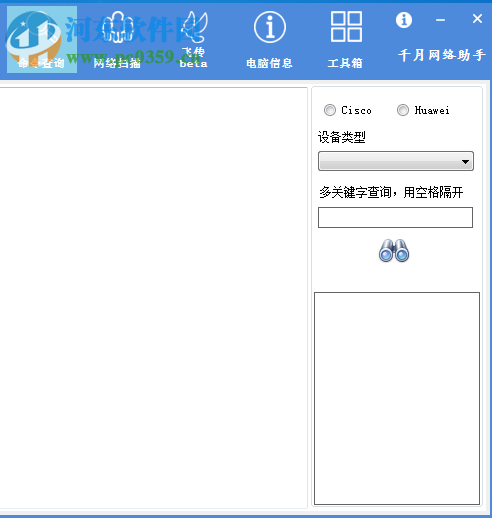Click the binoculars search icon
The image size is (492, 518).
click(394, 250)
